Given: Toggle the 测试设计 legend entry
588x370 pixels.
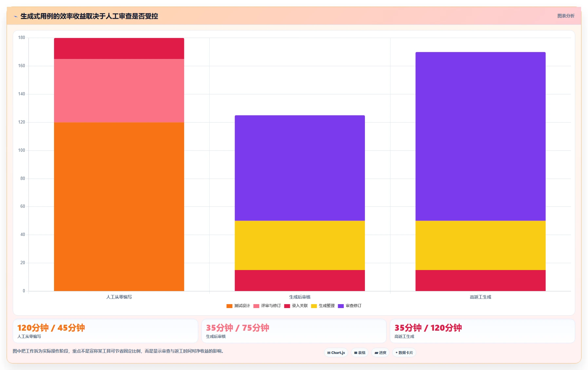Looking at the screenshot, I should click(x=238, y=306).
